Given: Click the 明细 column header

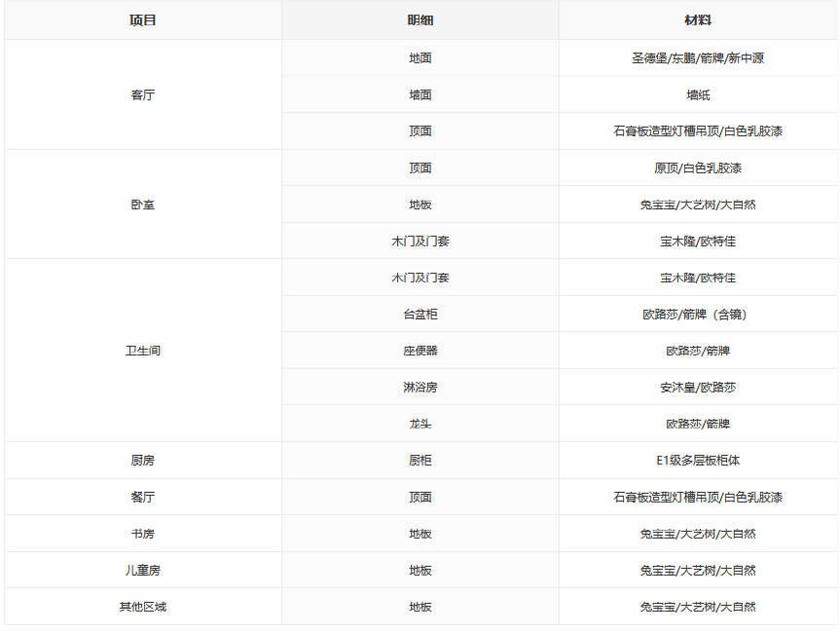Looking at the screenshot, I should pyautogui.click(x=420, y=20).
